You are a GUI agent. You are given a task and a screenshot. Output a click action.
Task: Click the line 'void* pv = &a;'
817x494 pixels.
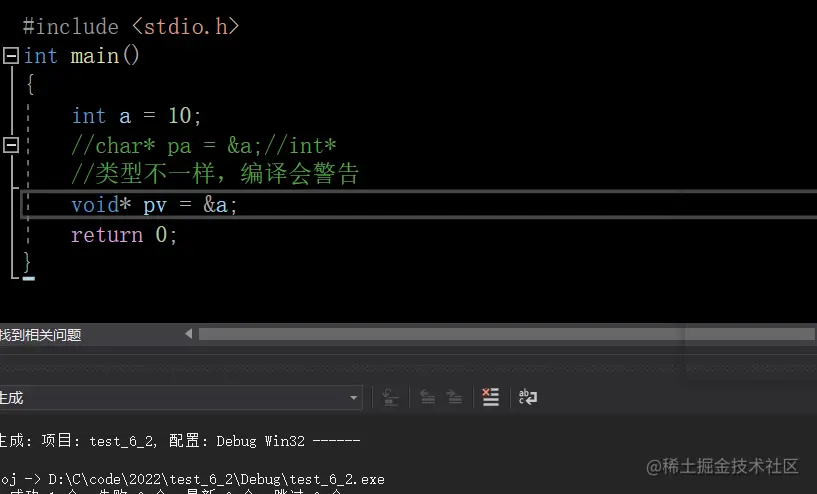coord(154,205)
